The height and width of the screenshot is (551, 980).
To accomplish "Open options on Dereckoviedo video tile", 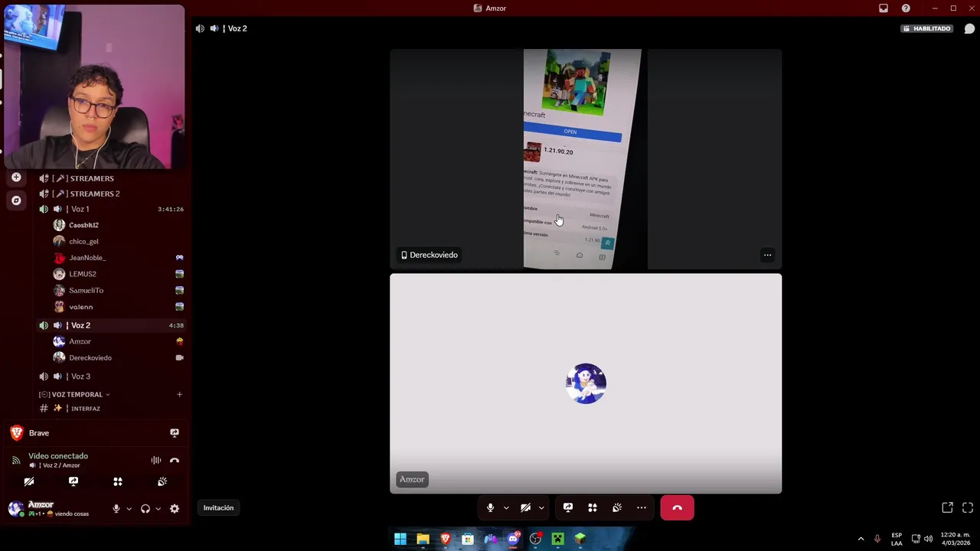I will [767, 255].
